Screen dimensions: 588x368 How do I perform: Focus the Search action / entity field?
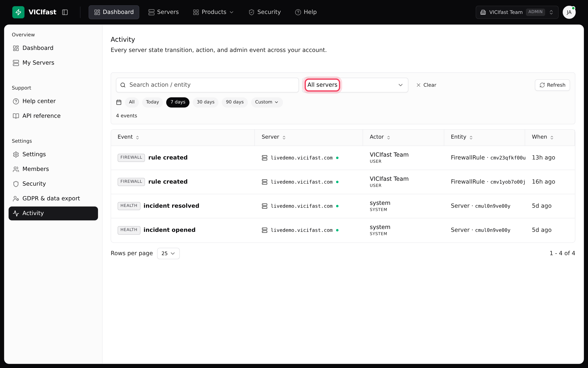point(207,85)
